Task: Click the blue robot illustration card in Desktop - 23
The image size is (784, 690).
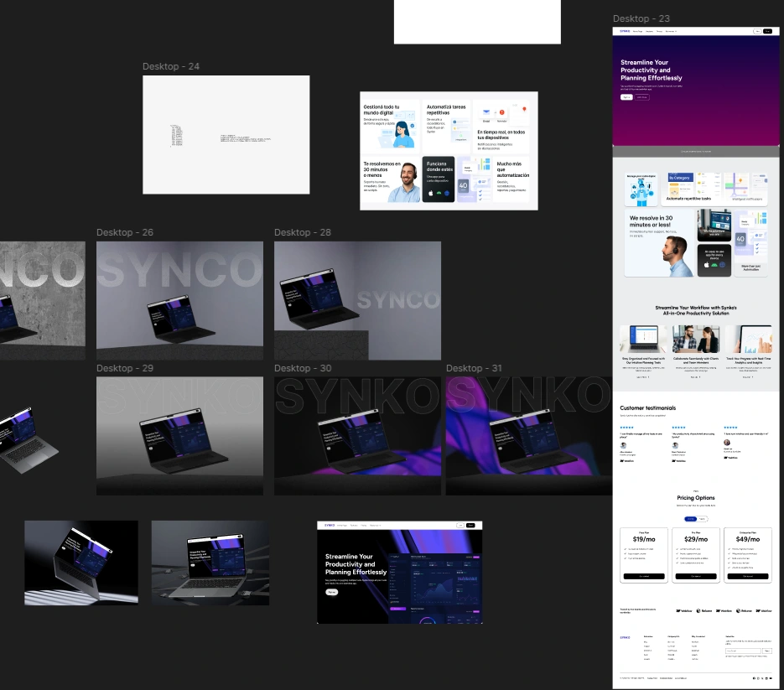Action: 641,189
